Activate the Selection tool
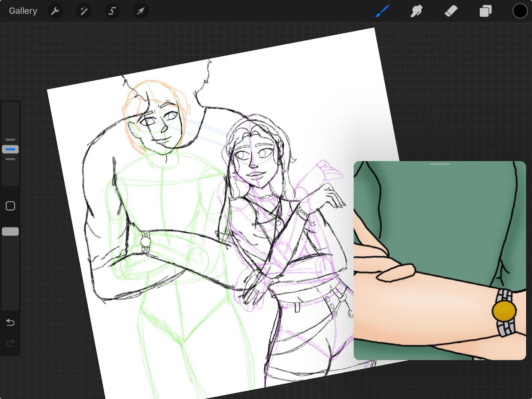The width and height of the screenshot is (532, 399). 112,11
